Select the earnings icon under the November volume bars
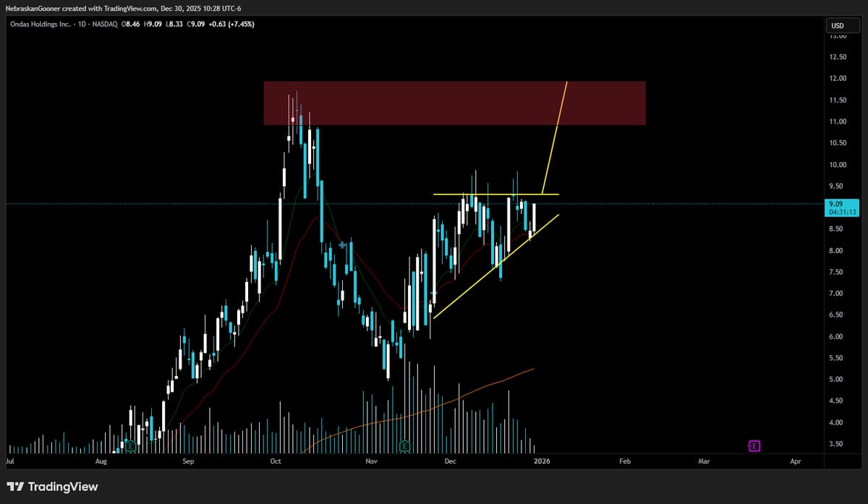Screen dimensions: 868x504 [403, 446]
